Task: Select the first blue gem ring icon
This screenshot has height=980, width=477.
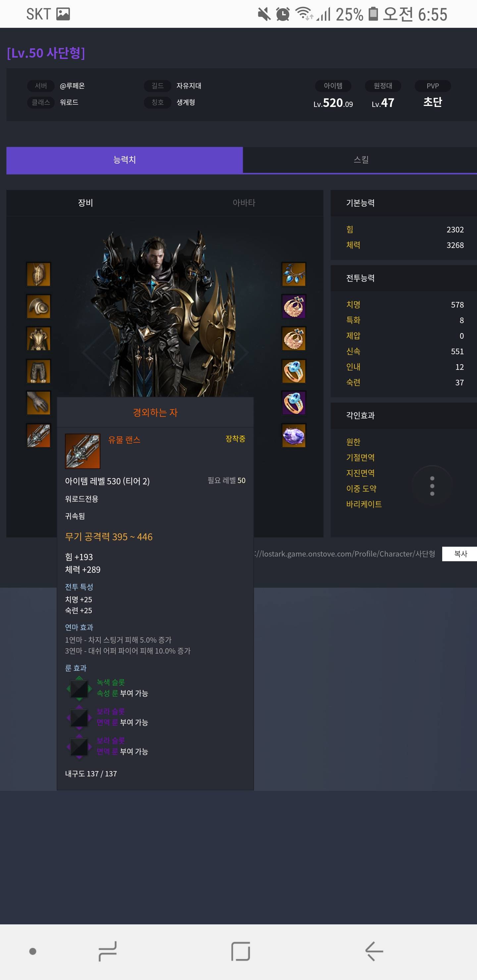Action: pos(293,371)
